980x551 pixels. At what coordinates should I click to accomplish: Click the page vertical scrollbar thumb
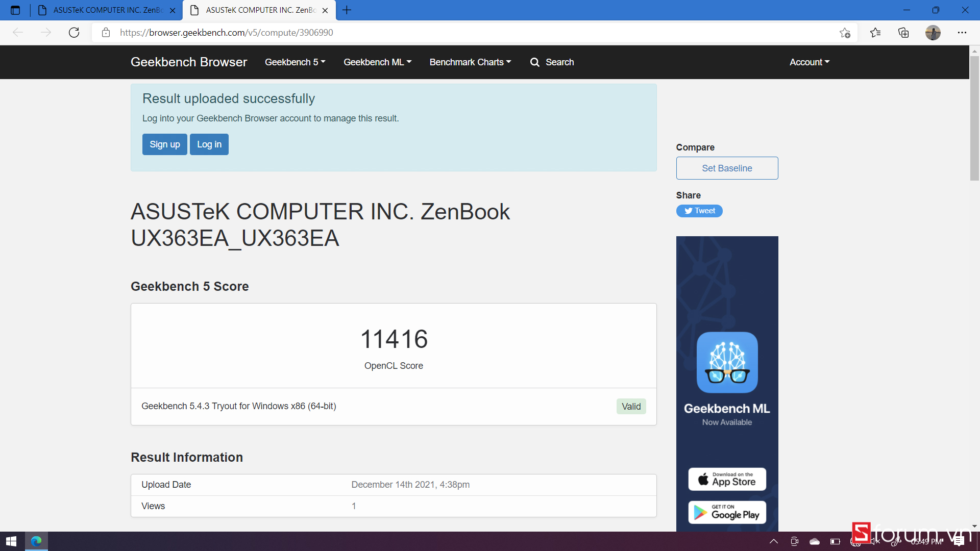point(974,117)
